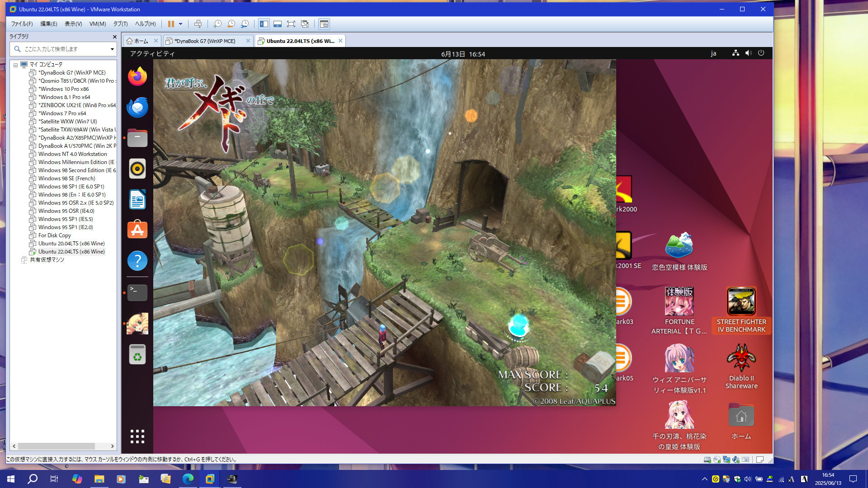Select Ubuntu 20.04LTS (x86 Wine) in the library

tap(67, 244)
